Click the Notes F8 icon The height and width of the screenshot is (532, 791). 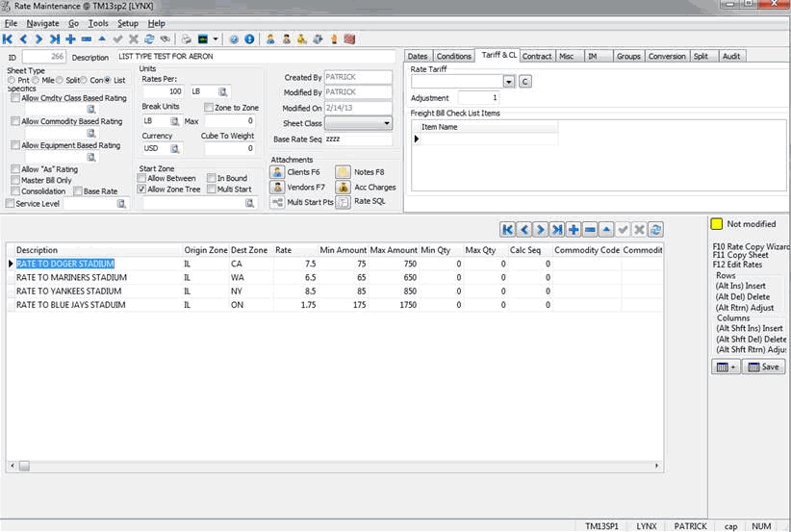[343, 172]
